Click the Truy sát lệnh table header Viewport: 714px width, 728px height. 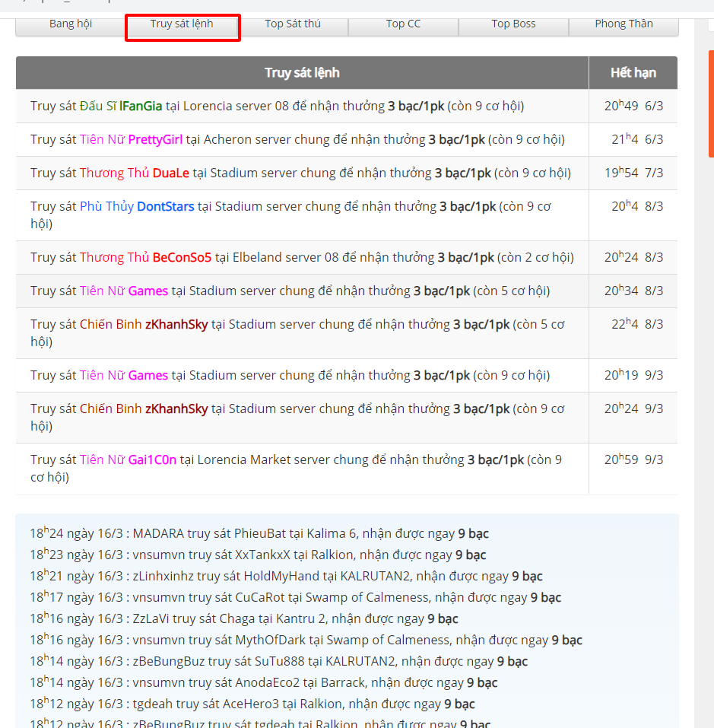point(302,73)
